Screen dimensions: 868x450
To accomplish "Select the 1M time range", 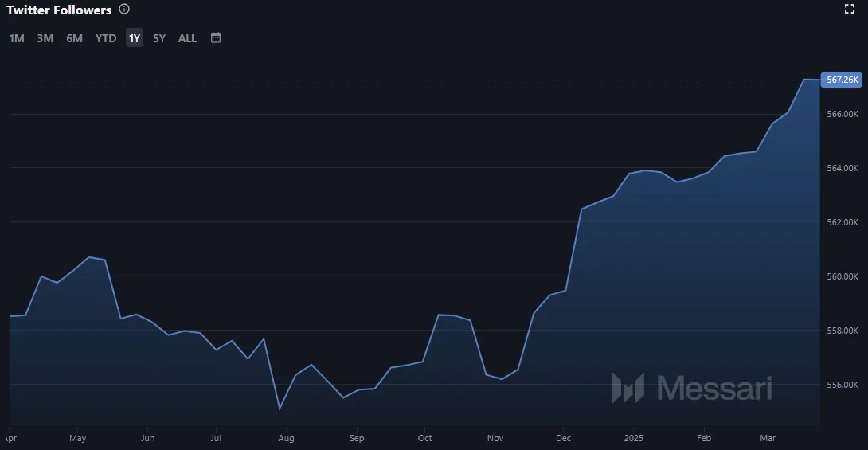I will point(17,38).
